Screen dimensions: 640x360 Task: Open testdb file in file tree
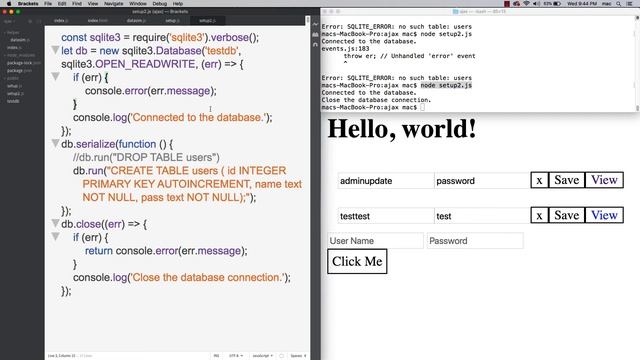(13, 101)
